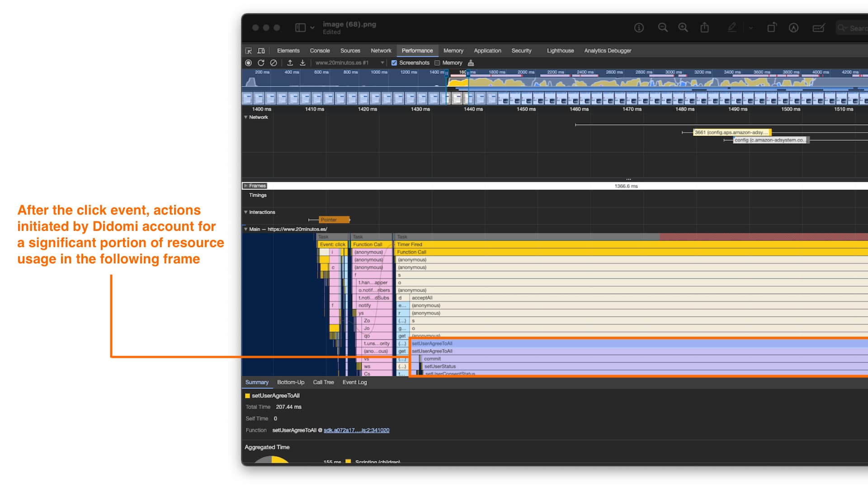The height and width of the screenshot is (488, 868).
Task: Save the current performance profile
Action: (302, 63)
